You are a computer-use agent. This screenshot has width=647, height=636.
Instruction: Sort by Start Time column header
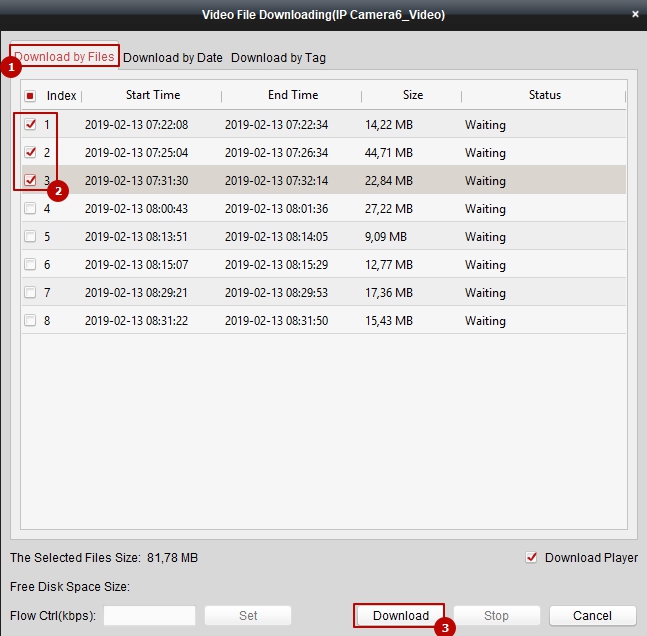(153, 95)
